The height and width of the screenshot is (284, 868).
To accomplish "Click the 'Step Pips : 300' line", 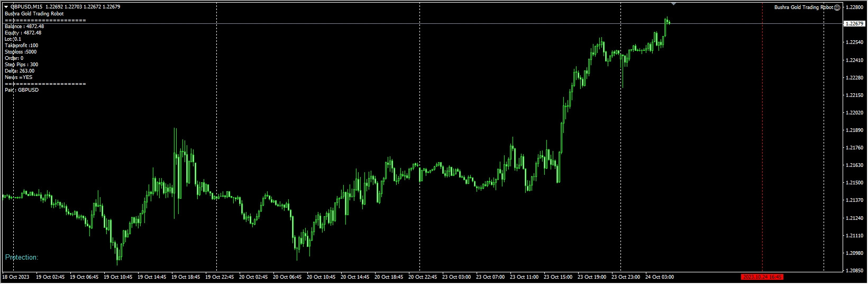I will tap(21, 65).
